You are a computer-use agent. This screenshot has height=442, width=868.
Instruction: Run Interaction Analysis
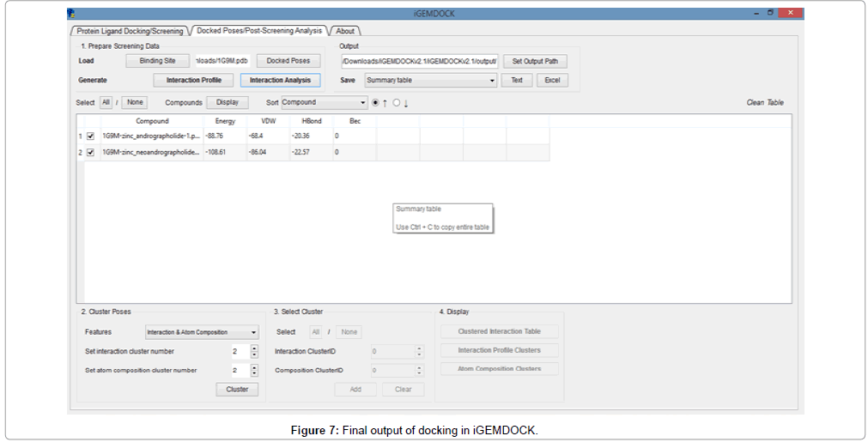pyautogui.click(x=280, y=80)
